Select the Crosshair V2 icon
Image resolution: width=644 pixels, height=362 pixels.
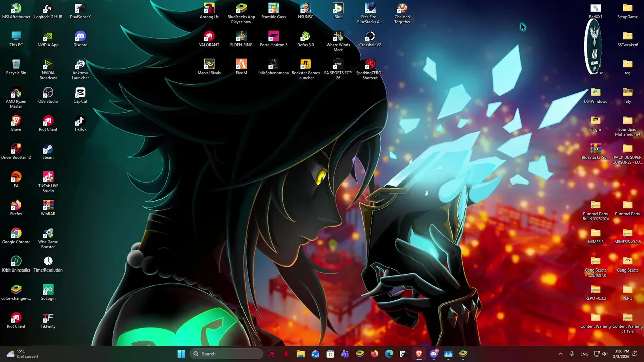coord(370,39)
